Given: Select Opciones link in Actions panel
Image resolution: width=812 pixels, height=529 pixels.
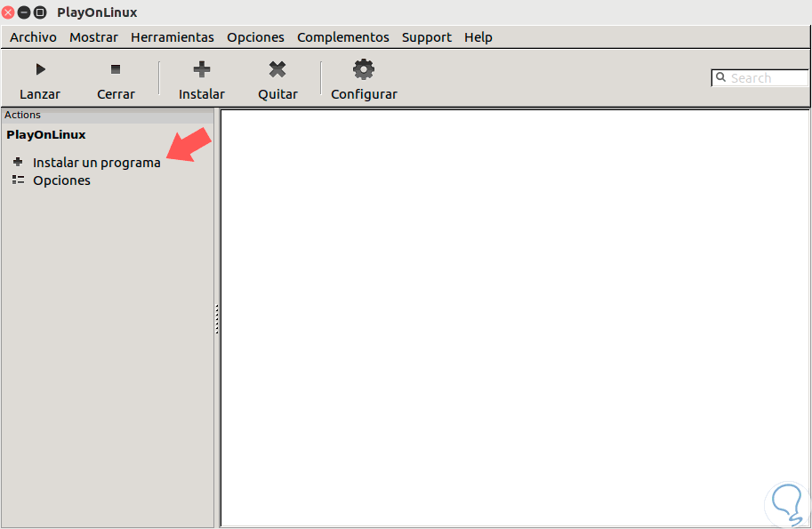Looking at the screenshot, I should tap(61, 180).
